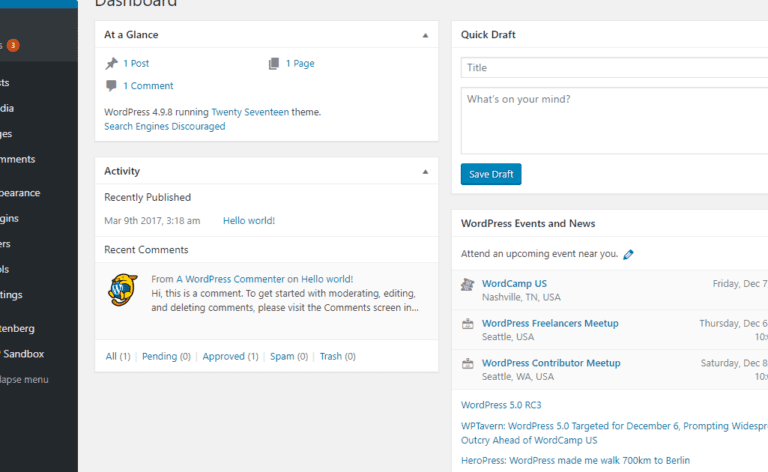The image size is (768, 472).
Task: Click the Freelancers Meetup calendar icon
Action: click(467, 324)
